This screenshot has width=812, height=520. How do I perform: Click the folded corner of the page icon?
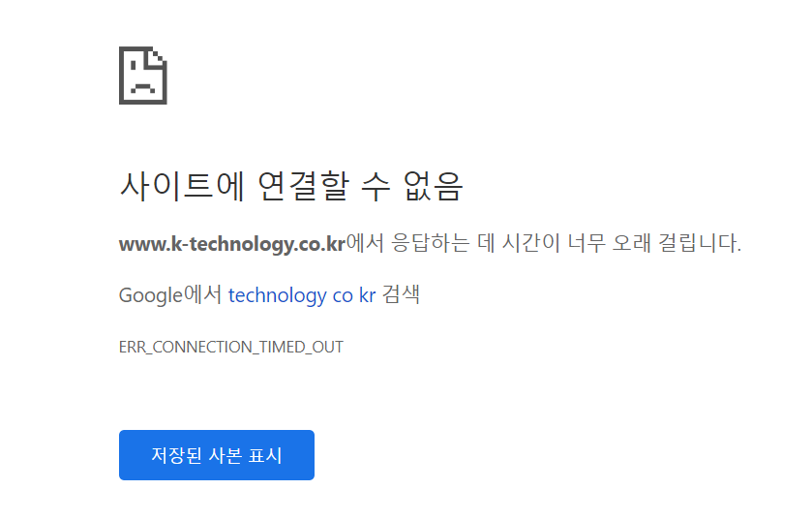point(157,57)
